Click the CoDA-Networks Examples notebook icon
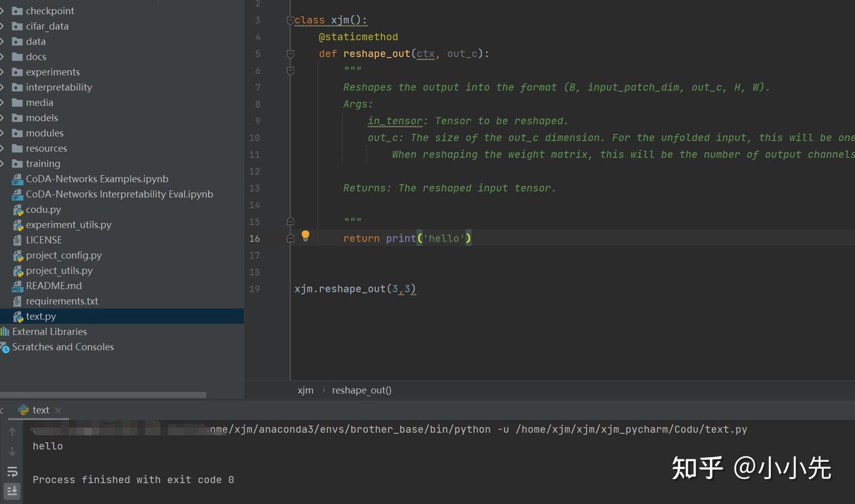The height and width of the screenshot is (504, 855). 18,179
